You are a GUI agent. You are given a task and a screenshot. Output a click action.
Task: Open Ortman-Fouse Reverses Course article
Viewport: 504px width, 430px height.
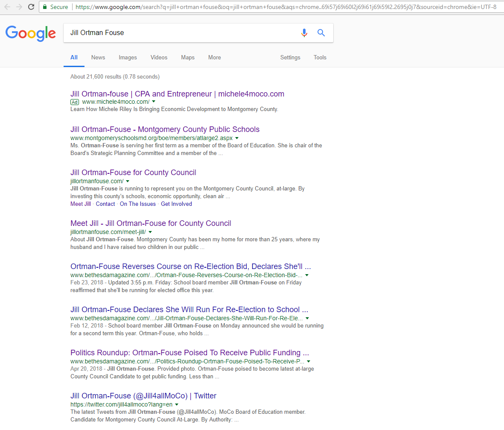pos(191,266)
